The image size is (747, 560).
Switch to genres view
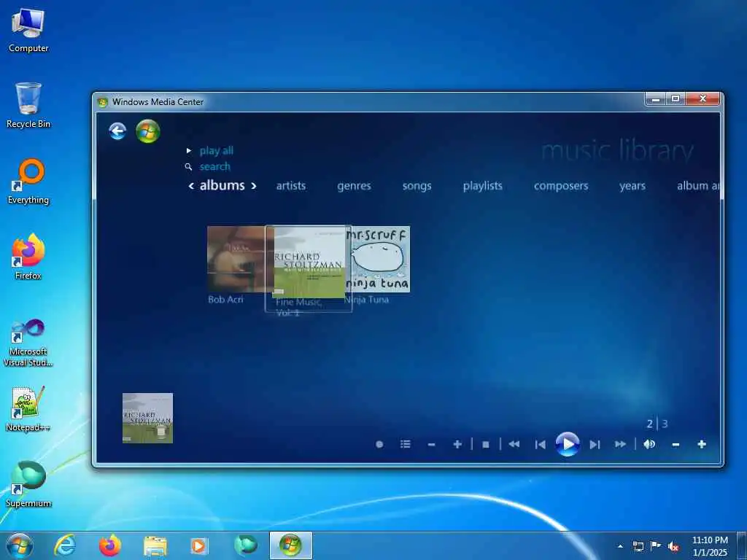click(x=354, y=186)
